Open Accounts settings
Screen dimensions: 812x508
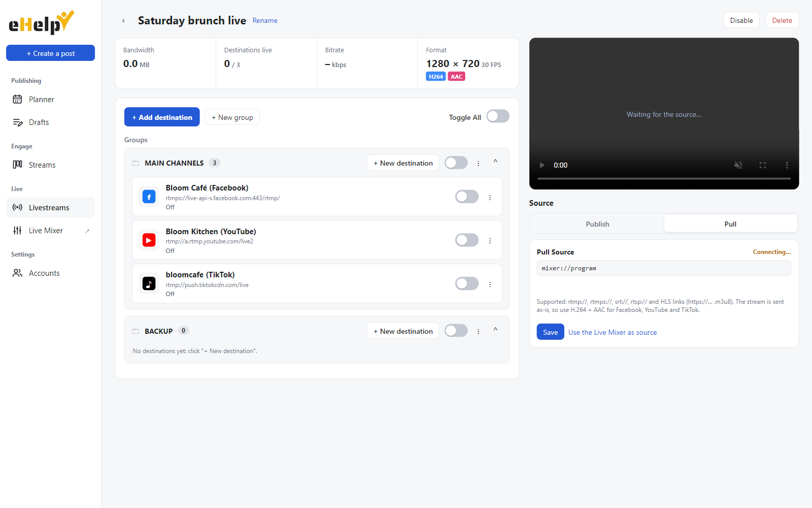coord(50,273)
